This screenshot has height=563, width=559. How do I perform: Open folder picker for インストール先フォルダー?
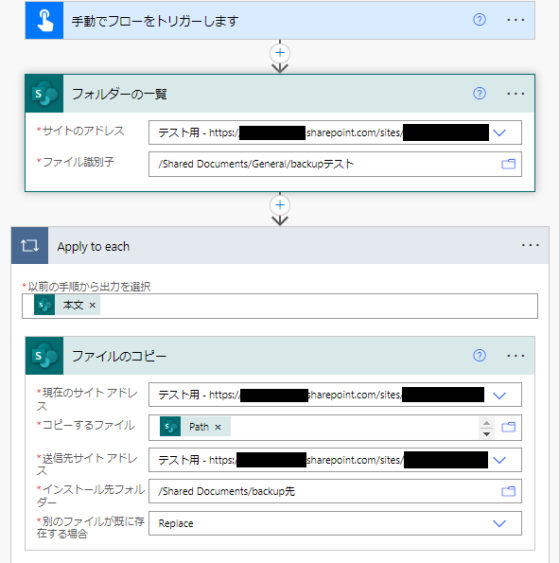pyautogui.click(x=508, y=491)
